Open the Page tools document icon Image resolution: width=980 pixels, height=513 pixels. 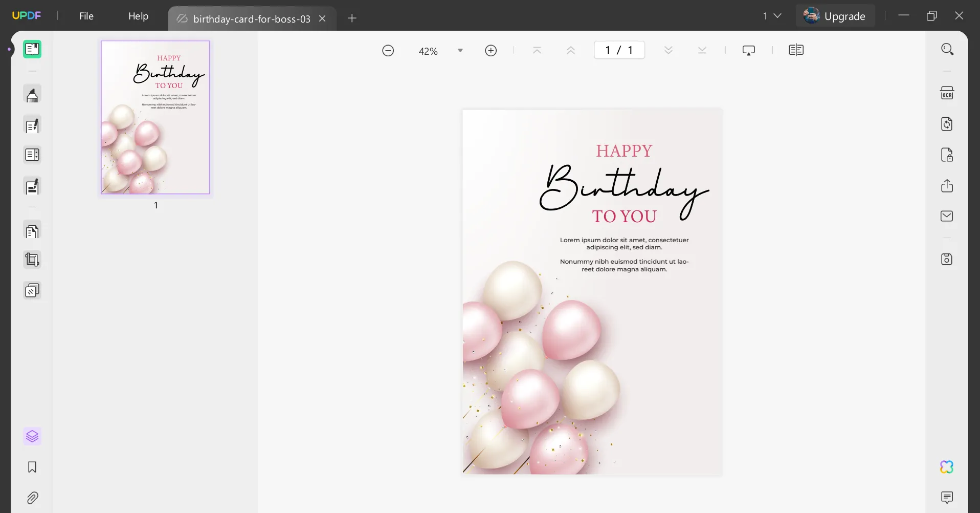[32, 231]
